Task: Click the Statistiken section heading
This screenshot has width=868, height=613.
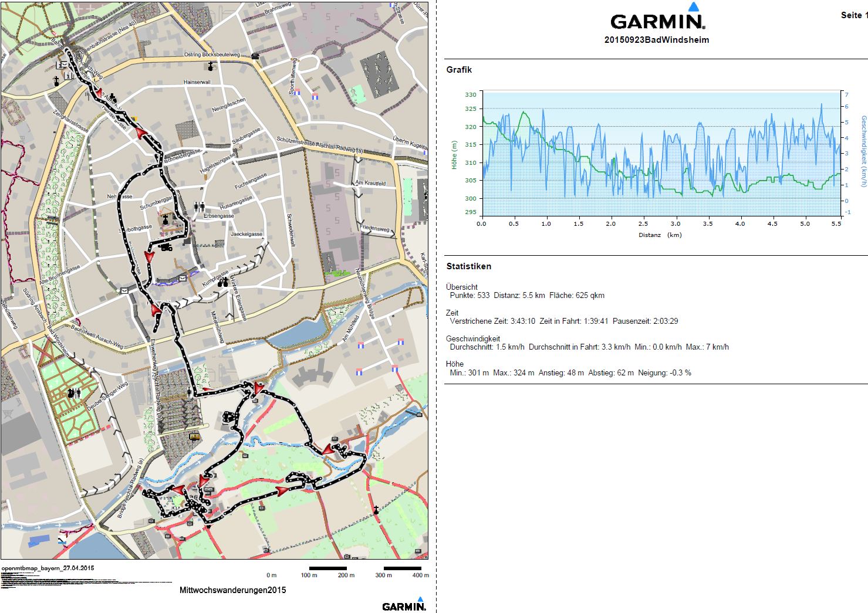Action: [468, 266]
